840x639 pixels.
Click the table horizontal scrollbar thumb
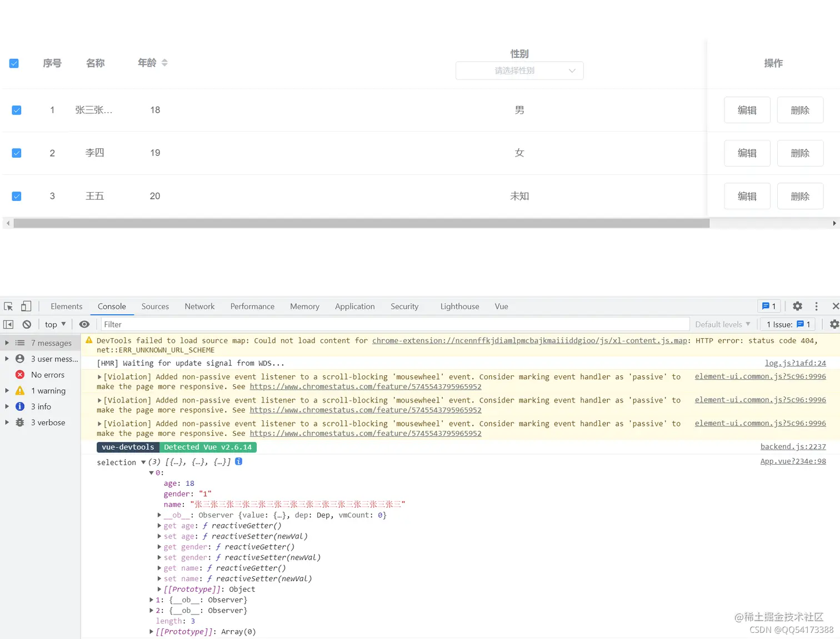click(362, 223)
